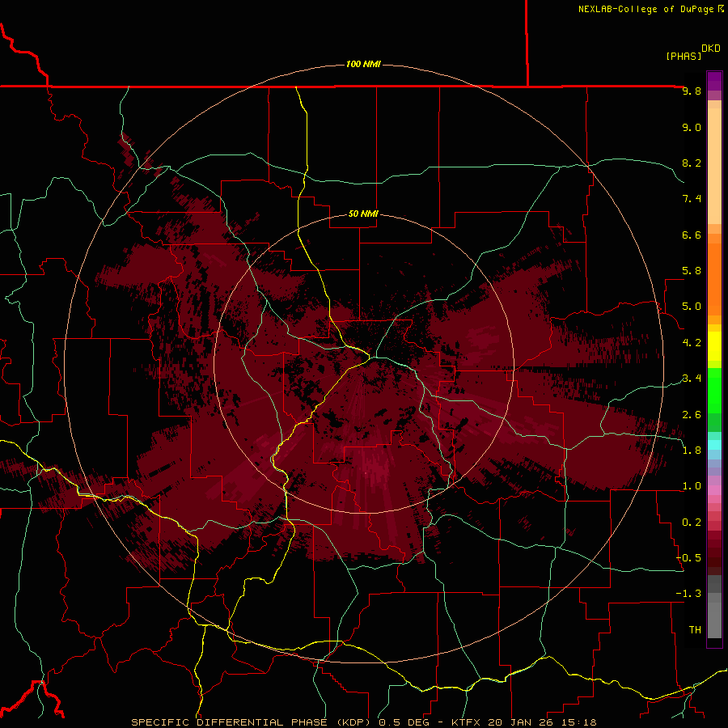Click the -0.5 value on the color scale
728x728 pixels.
(x=688, y=558)
